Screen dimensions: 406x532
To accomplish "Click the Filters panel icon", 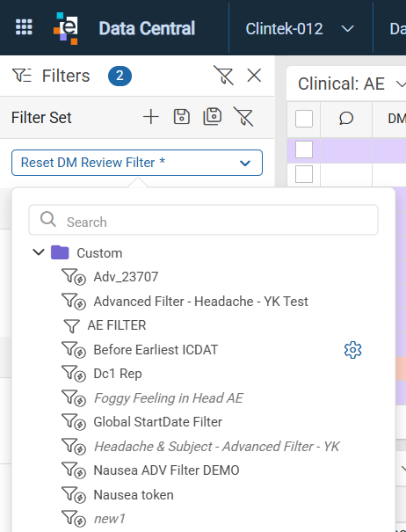I will [x=22, y=76].
